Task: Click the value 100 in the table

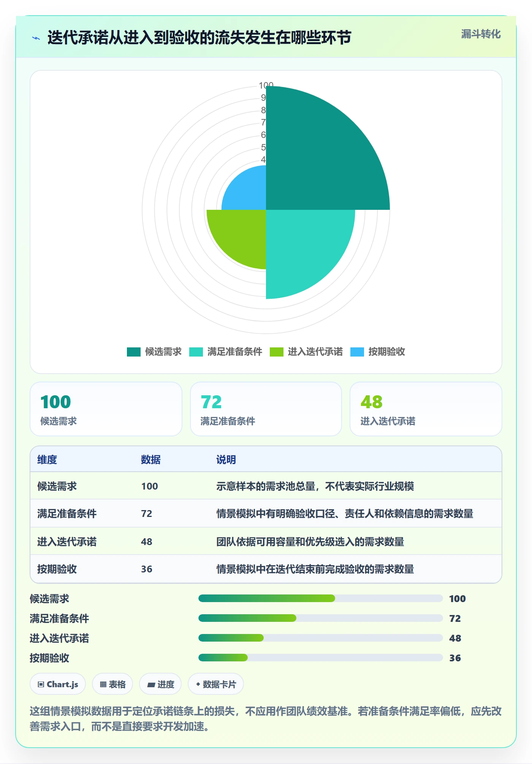Action: pos(149,486)
